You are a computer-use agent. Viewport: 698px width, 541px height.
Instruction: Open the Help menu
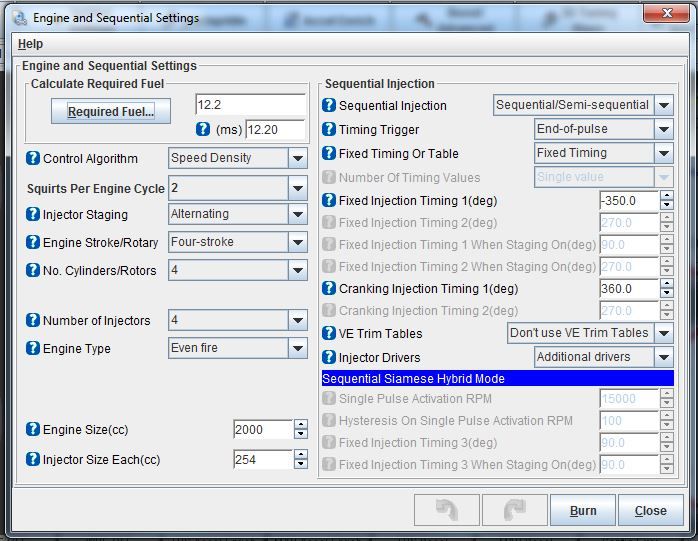click(x=30, y=44)
